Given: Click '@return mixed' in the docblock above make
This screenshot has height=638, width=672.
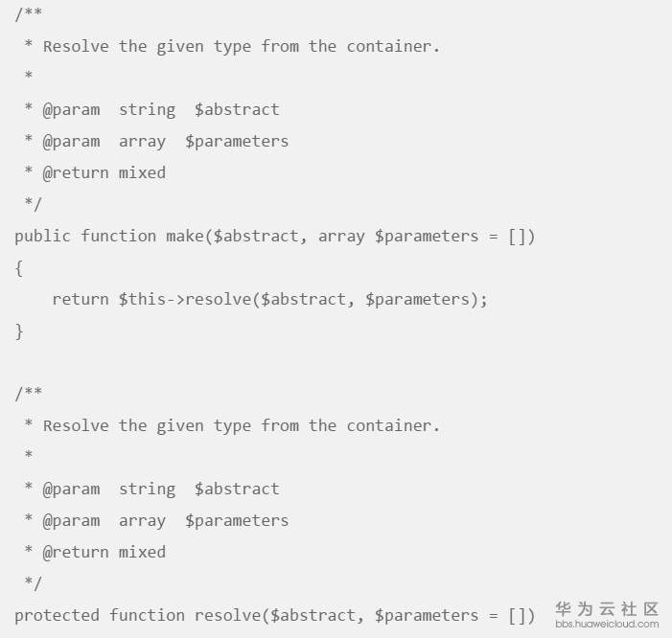Looking at the screenshot, I should point(104,172).
